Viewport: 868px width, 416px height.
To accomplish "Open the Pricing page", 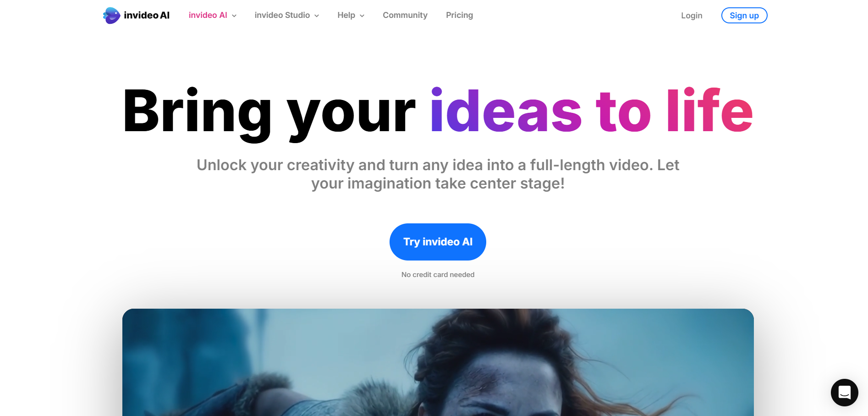I will click(459, 15).
